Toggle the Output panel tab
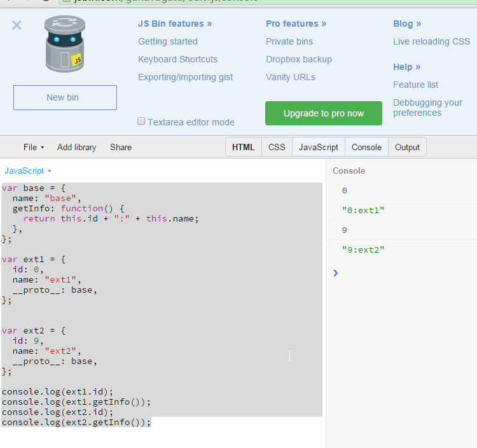Screen dimensions: 477x448 (x=407, y=147)
